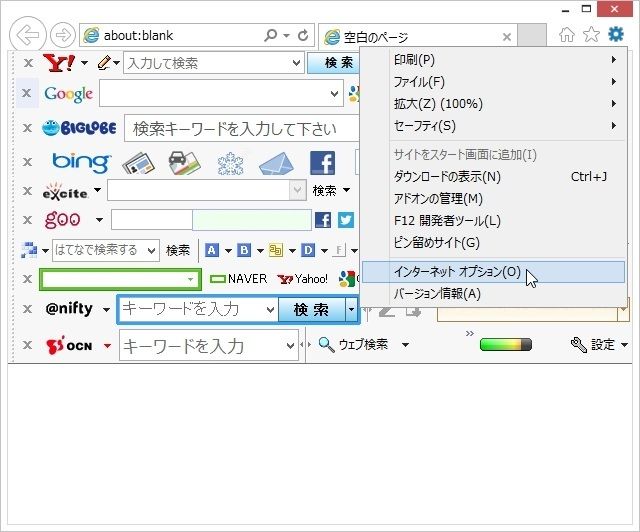Close the excite toolbar with its X

coord(27,191)
